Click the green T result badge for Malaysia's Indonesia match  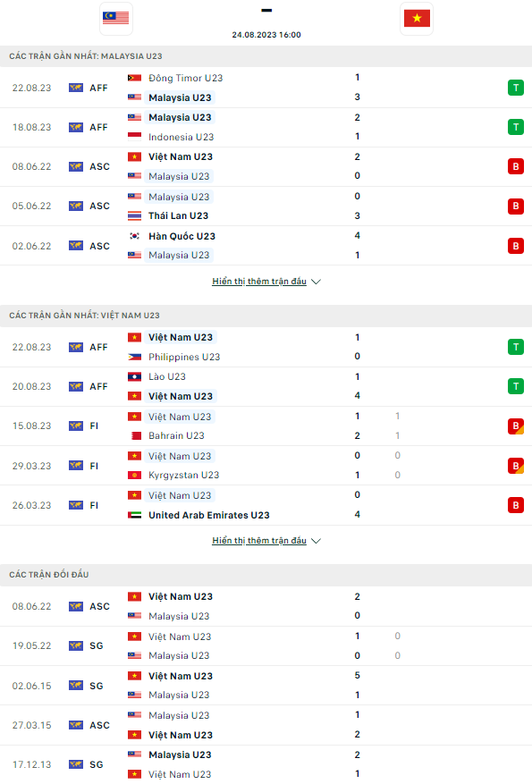[516, 127]
